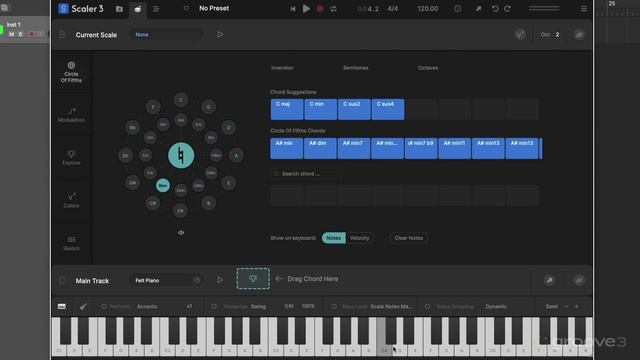Toggle the metronome icon

tap(458, 9)
